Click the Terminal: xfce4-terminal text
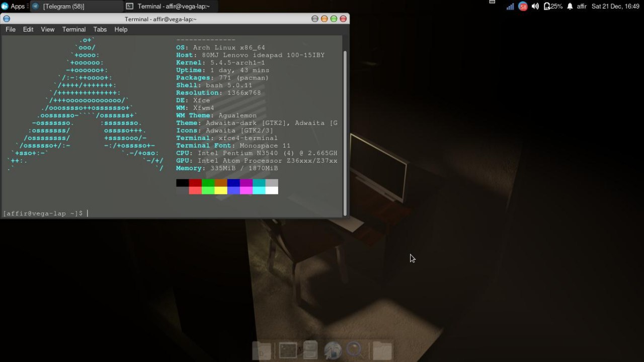 pyautogui.click(x=227, y=138)
